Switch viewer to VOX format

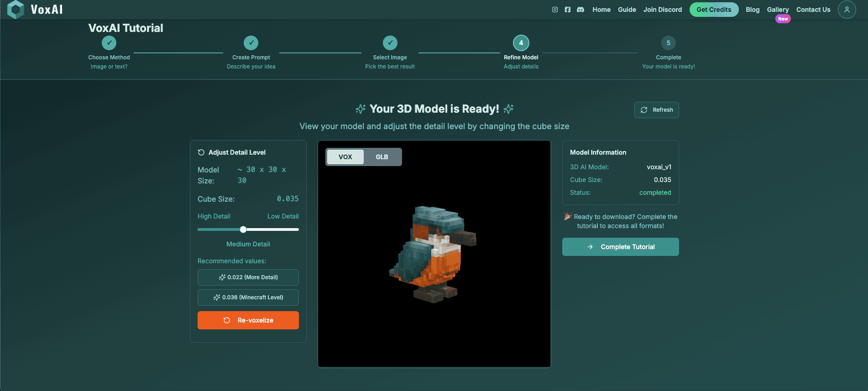(x=345, y=157)
